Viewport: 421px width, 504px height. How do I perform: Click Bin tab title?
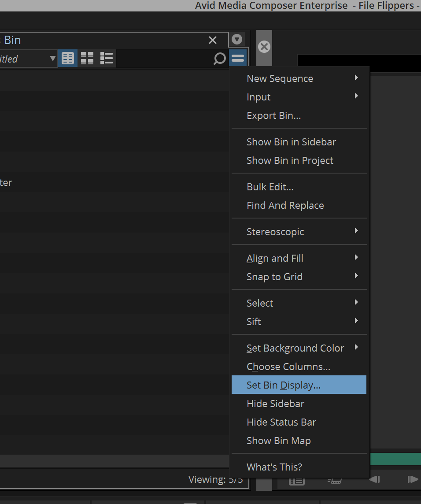point(12,40)
